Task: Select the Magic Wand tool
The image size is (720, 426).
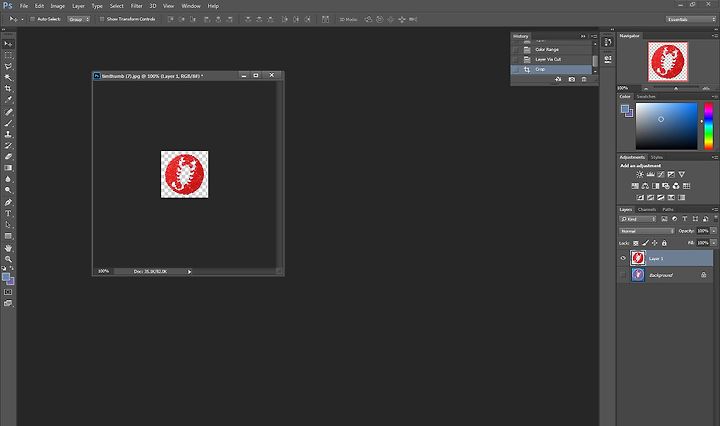Action: point(8,78)
